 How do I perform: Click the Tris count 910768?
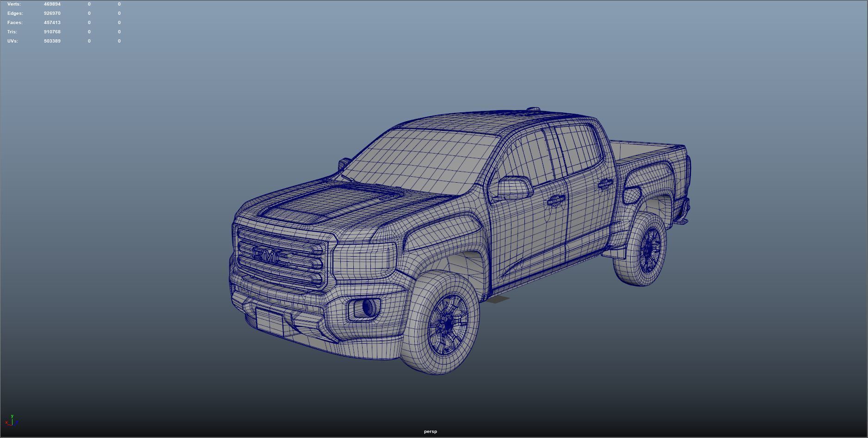[52, 32]
